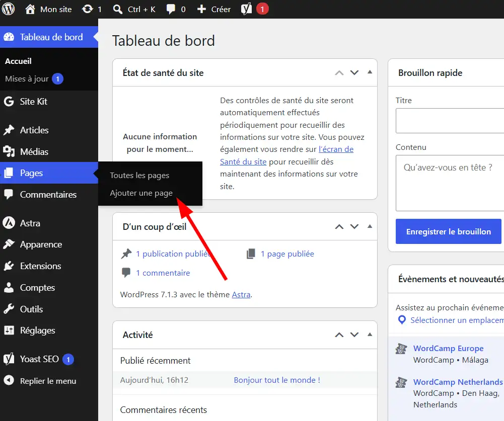Open the Yoast icon in admin bar
The image size is (504, 421).
pyautogui.click(x=246, y=9)
